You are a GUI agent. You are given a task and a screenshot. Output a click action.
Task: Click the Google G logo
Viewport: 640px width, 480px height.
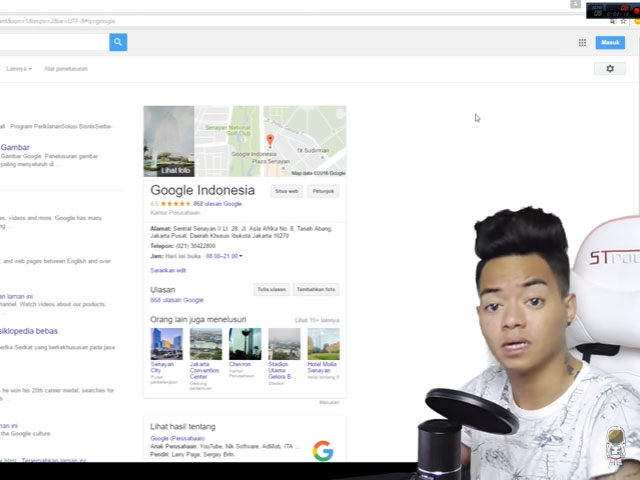(322, 451)
